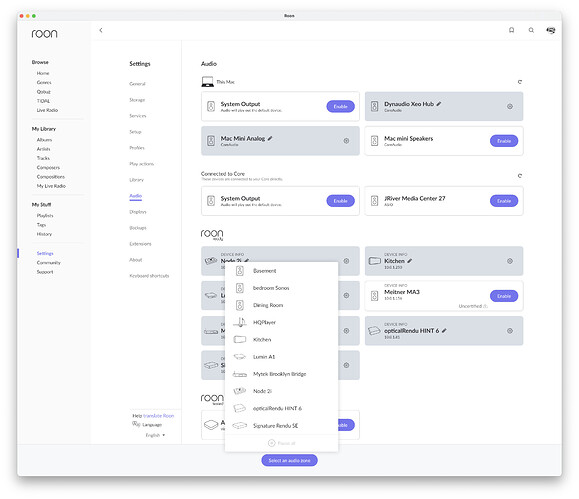Select Signature Rendu SE zone

point(281,426)
